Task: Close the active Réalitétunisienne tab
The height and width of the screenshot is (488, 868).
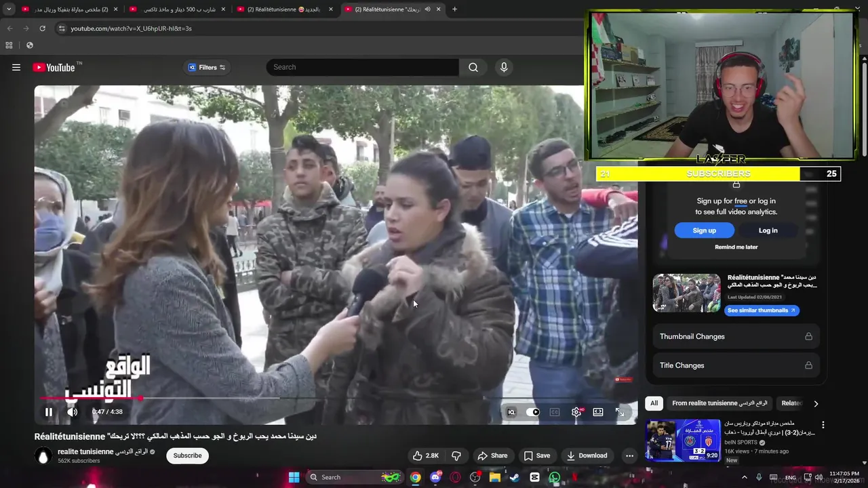Action: pyautogui.click(x=439, y=9)
